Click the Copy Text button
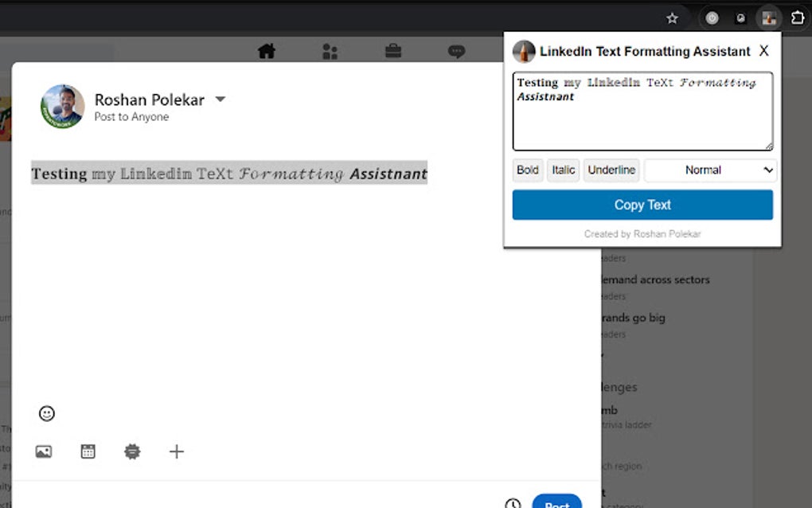The width and height of the screenshot is (812, 508). tap(642, 205)
